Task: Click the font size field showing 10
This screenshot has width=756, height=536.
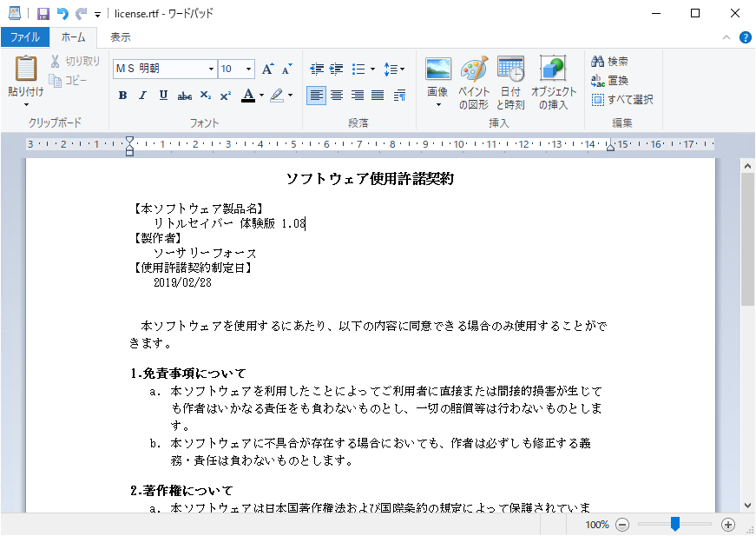Action: pos(231,69)
